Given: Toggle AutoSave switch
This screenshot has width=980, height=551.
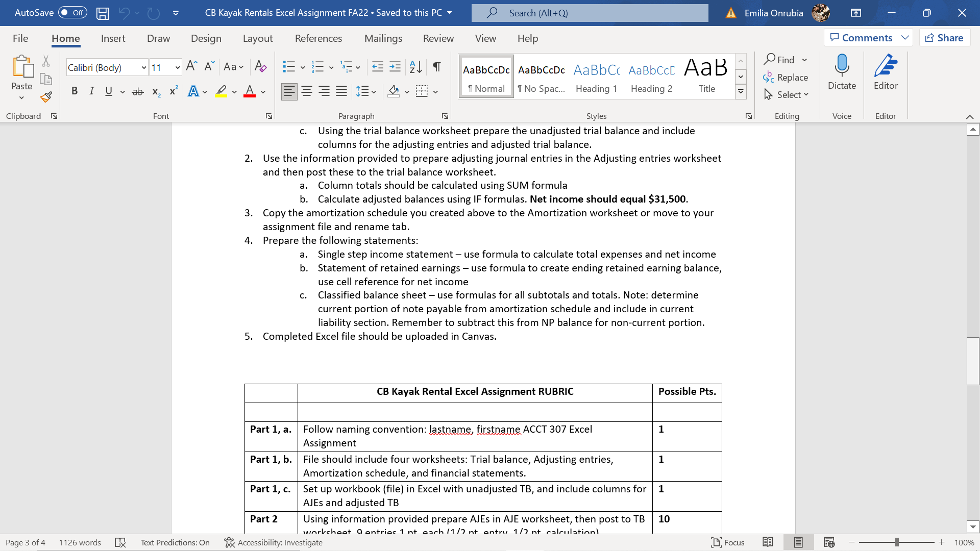Looking at the screenshot, I should 72,13.
